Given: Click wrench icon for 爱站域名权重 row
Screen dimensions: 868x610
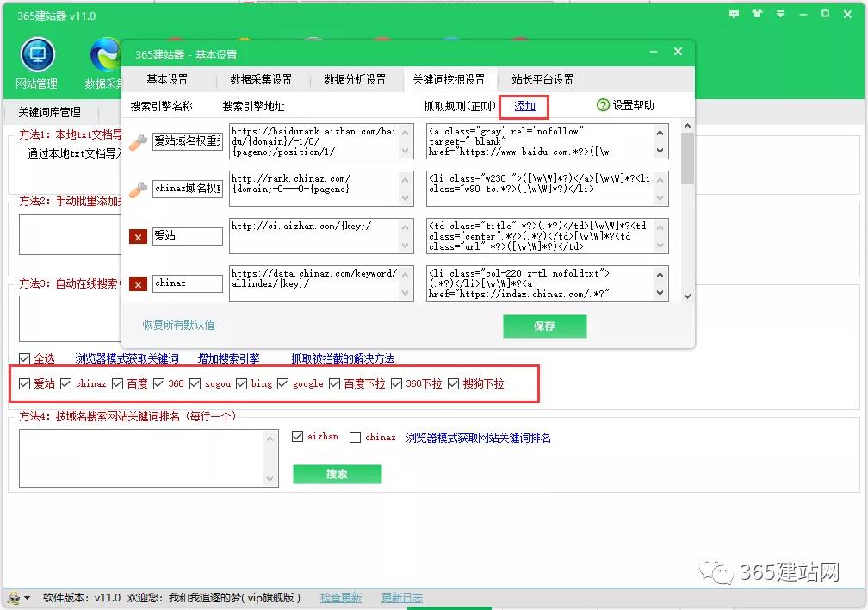Looking at the screenshot, I should pos(138,142).
